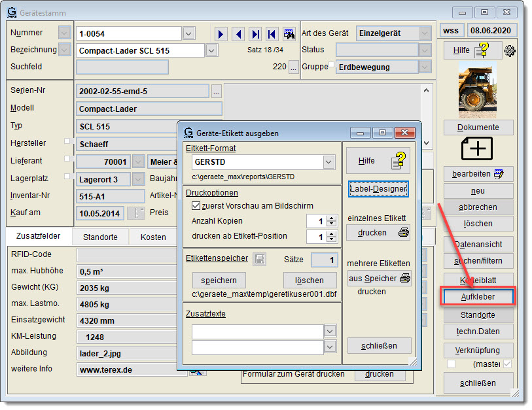Click the add document plus icon
Image resolution: width=532 pixels, height=410 pixels.
478,148
